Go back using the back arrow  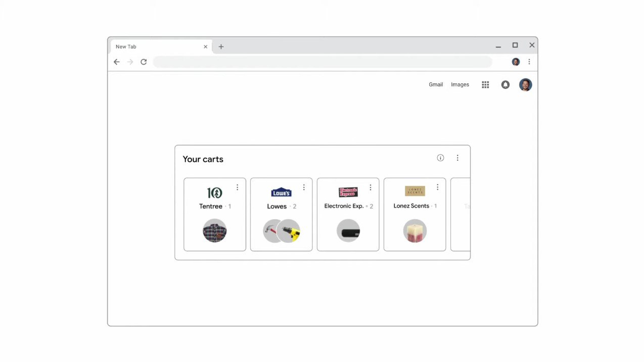click(x=117, y=62)
